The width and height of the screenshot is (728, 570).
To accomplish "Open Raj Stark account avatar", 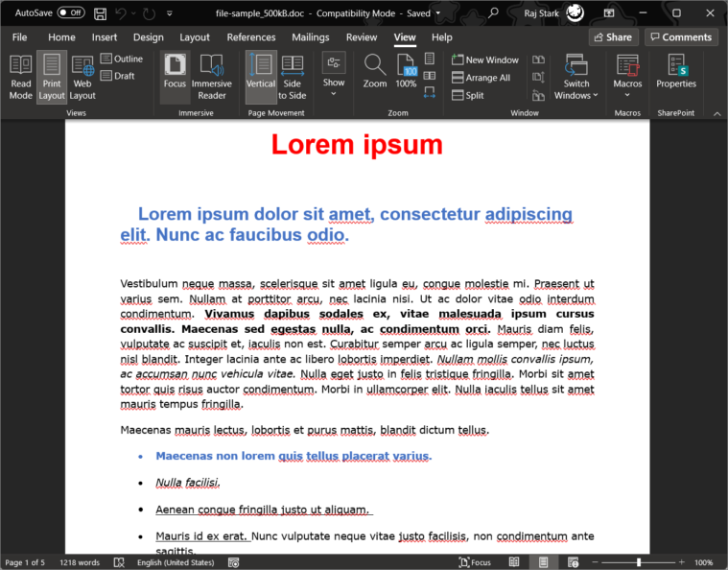I will tap(575, 12).
